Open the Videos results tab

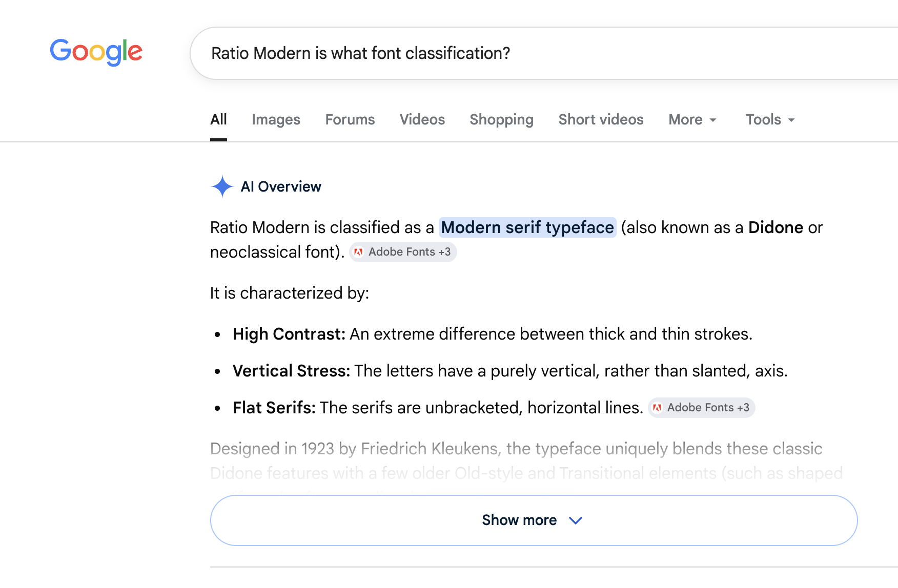coord(422,120)
